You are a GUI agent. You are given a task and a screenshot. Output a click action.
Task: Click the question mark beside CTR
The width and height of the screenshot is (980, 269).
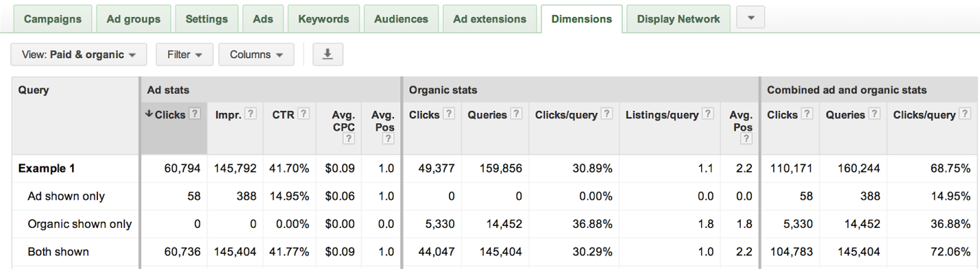[x=304, y=114]
